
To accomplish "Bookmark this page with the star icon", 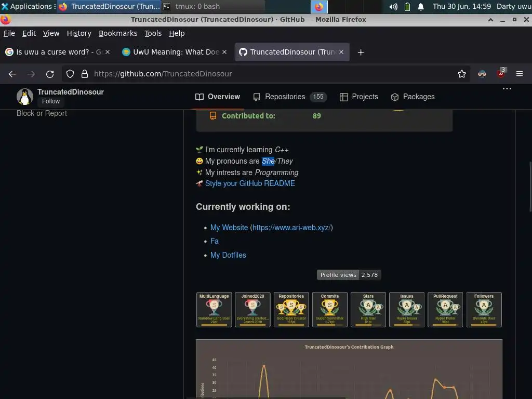I will 461,74.
